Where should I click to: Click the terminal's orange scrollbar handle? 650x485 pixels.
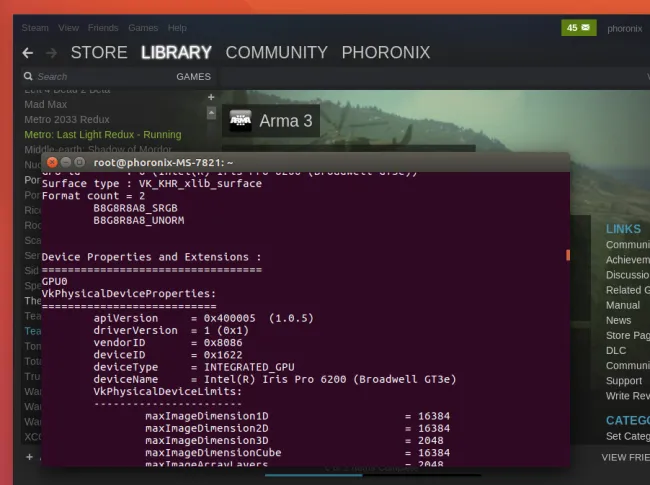point(567,255)
